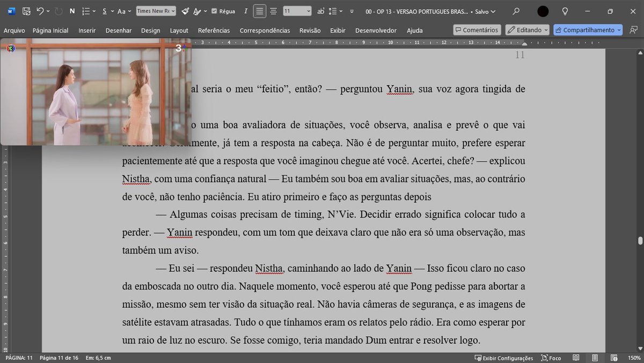The height and width of the screenshot is (363, 644).
Task: Open the Compartilhamento share button
Action: [x=588, y=30]
